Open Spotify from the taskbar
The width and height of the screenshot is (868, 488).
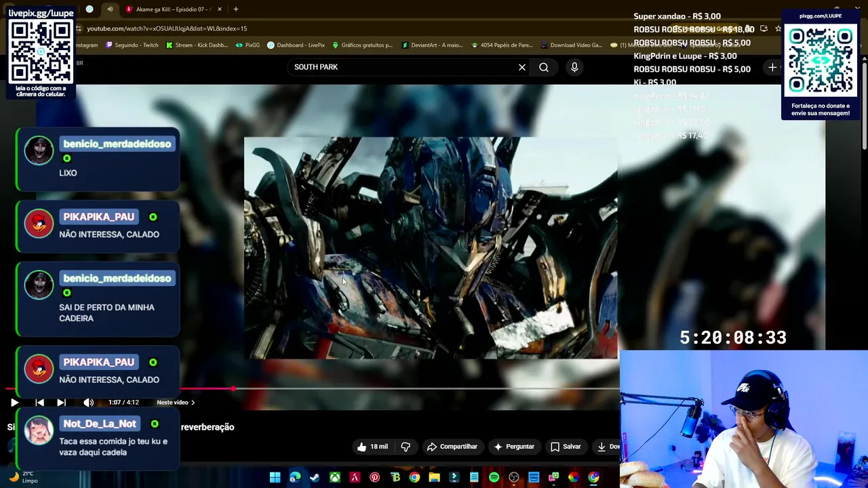[x=494, y=478]
